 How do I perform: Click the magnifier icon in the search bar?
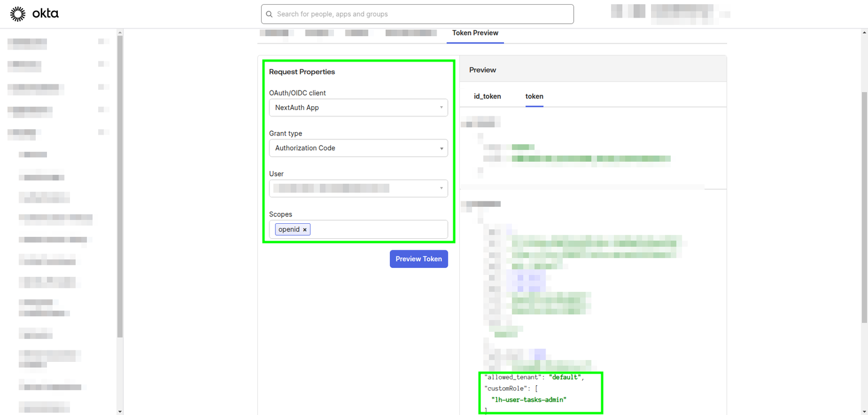[269, 14]
